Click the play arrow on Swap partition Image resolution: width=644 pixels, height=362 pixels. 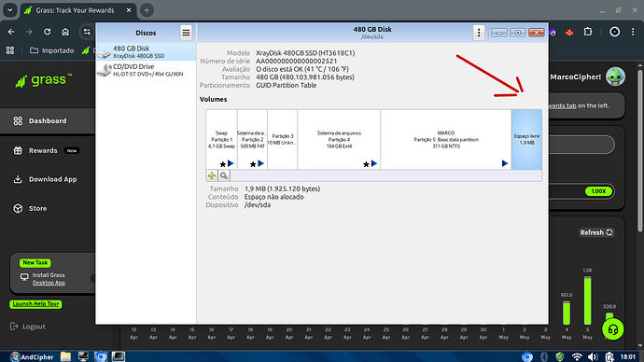click(x=231, y=163)
